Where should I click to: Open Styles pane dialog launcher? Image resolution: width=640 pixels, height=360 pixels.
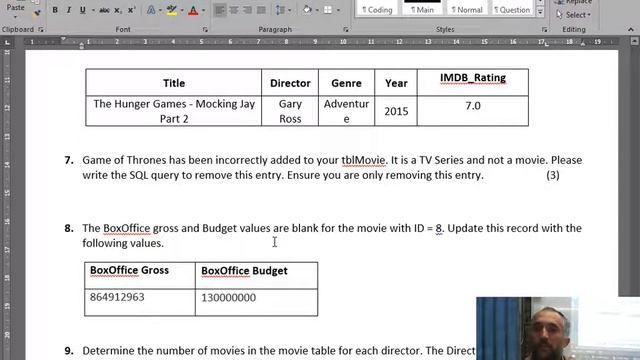point(544,29)
